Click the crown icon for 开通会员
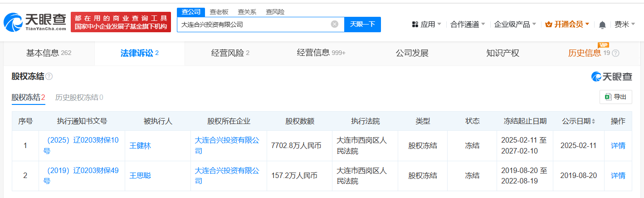 (x=548, y=25)
